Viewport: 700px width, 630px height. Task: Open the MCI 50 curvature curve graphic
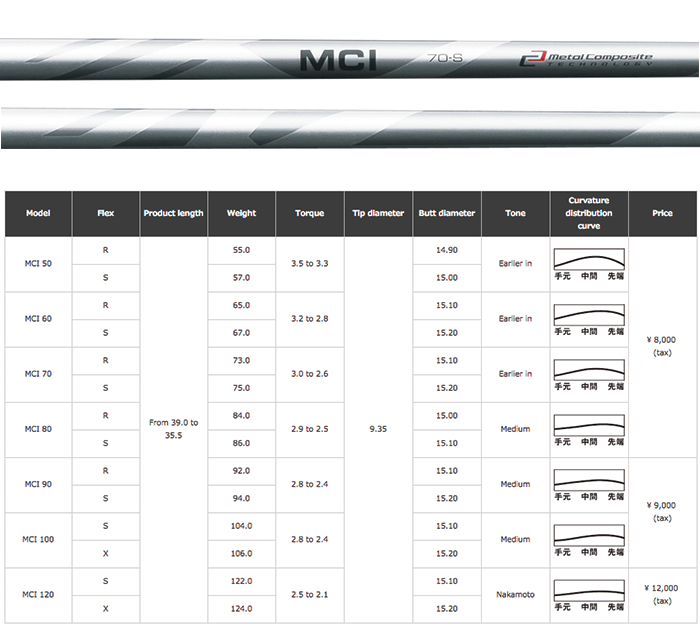(589, 264)
